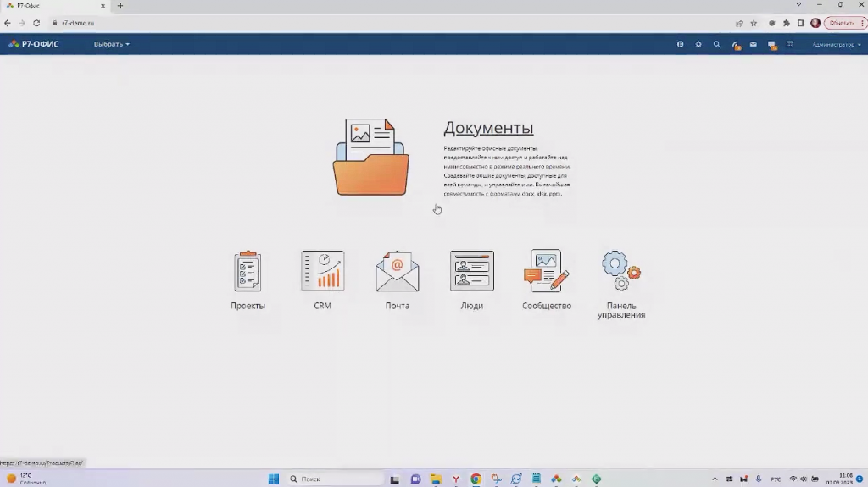Open the Администратор user menu
This screenshot has width=868, height=487.
tap(836, 44)
